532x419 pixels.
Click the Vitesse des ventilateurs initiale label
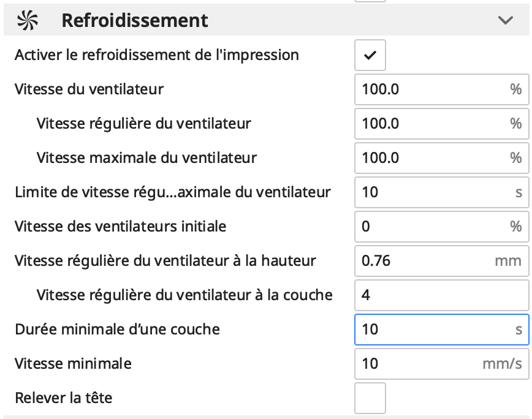(120, 227)
